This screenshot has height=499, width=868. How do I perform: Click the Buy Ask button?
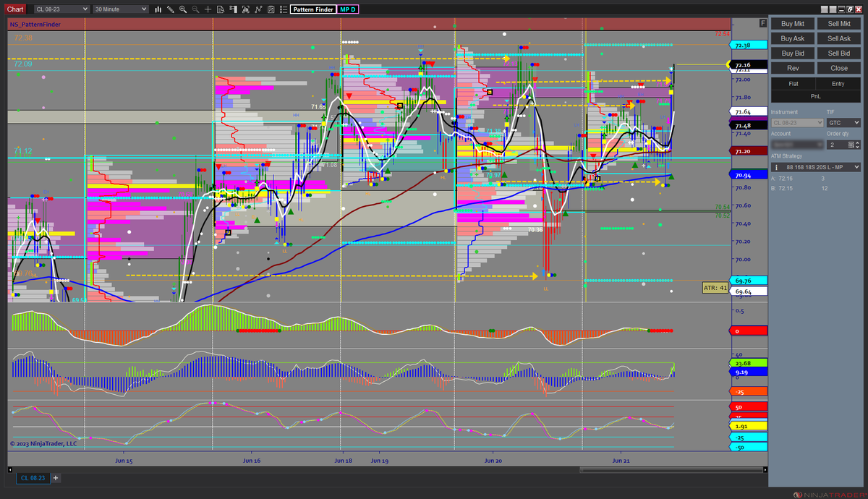pyautogui.click(x=793, y=38)
